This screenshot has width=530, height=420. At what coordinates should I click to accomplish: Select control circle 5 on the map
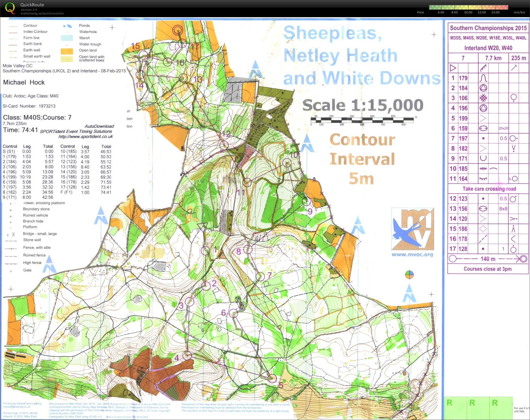(x=272, y=378)
